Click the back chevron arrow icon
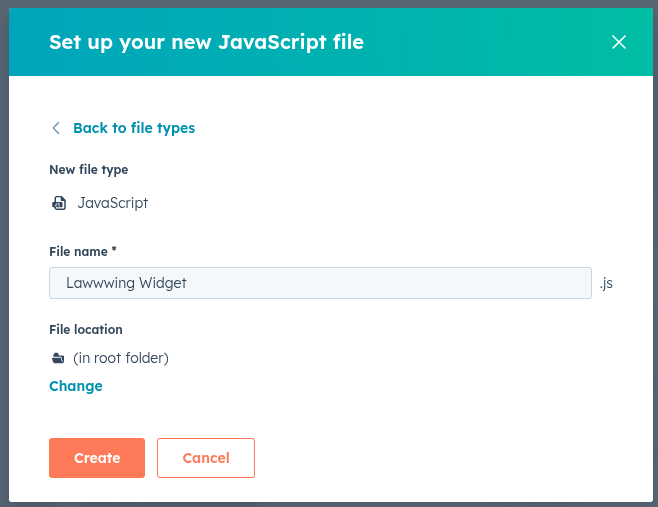The width and height of the screenshot is (658, 507). 56,128
